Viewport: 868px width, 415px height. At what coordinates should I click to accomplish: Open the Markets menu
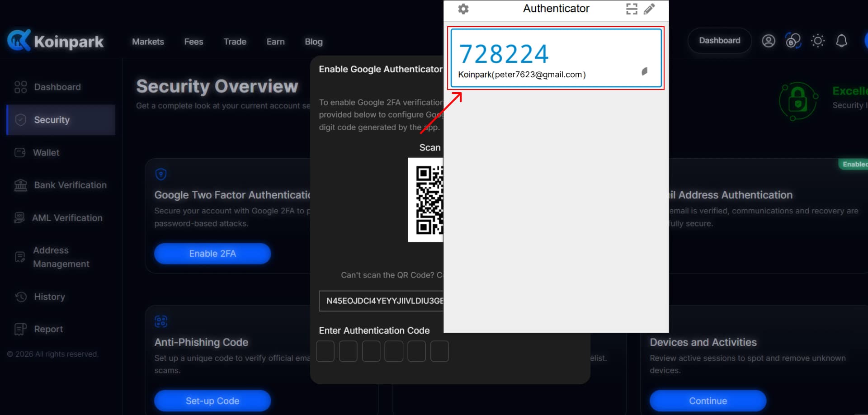coord(148,42)
